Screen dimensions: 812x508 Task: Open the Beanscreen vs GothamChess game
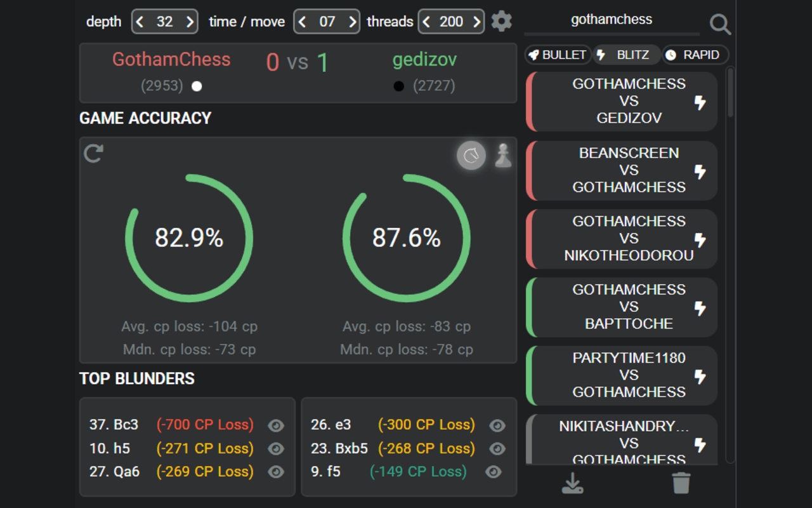pyautogui.click(x=622, y=170)
